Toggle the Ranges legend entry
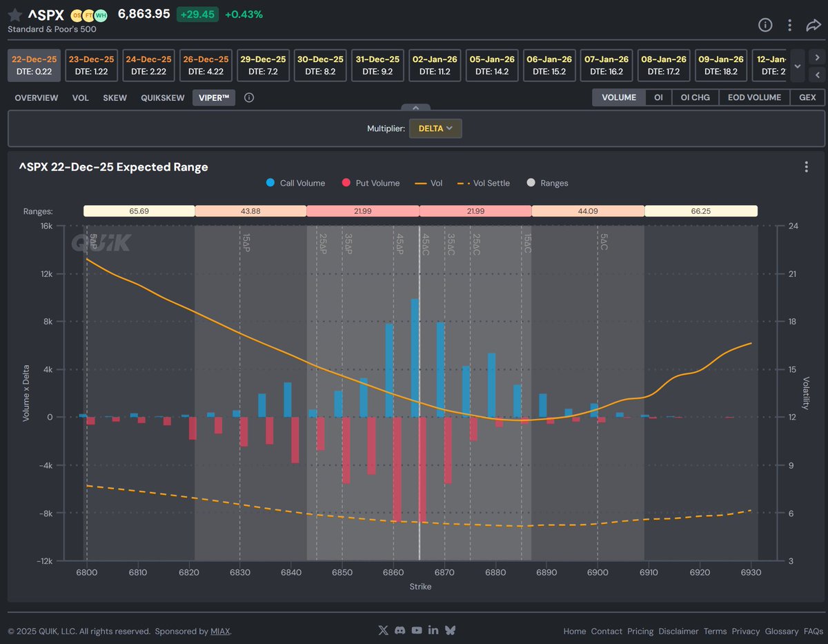Screen dimensions: 828x644 point(547,183)
